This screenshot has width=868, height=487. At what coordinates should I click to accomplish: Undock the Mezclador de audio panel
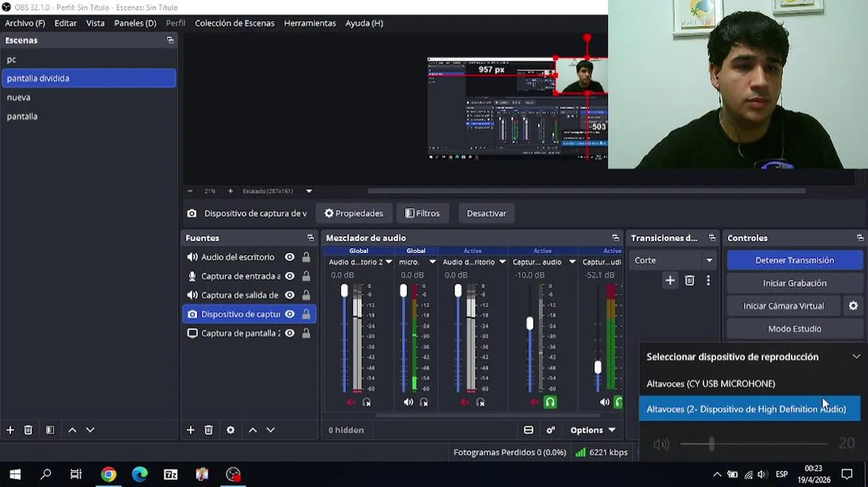615,237
